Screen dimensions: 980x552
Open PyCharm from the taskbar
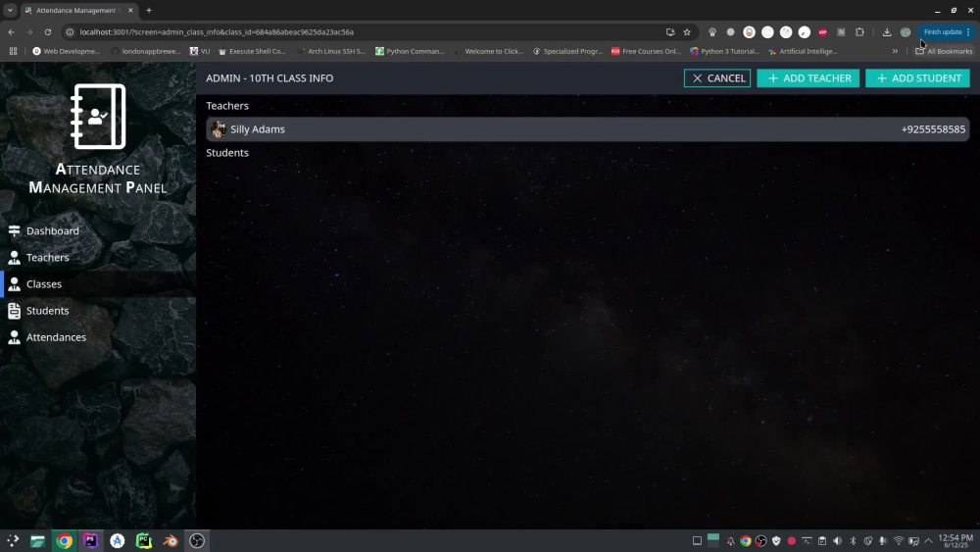click(x=144, y=541)
